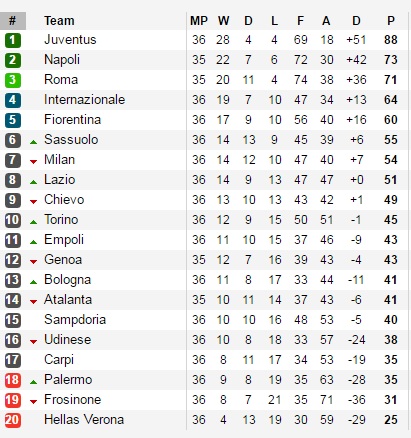
Task: Sort by the P points column header
Action: coord(391,21)
